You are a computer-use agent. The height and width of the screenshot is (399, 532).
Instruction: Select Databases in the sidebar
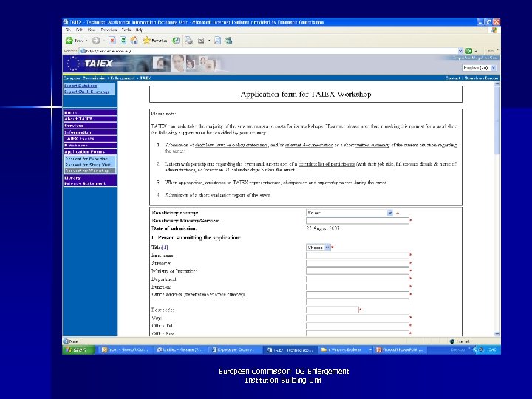pos(90,146)
